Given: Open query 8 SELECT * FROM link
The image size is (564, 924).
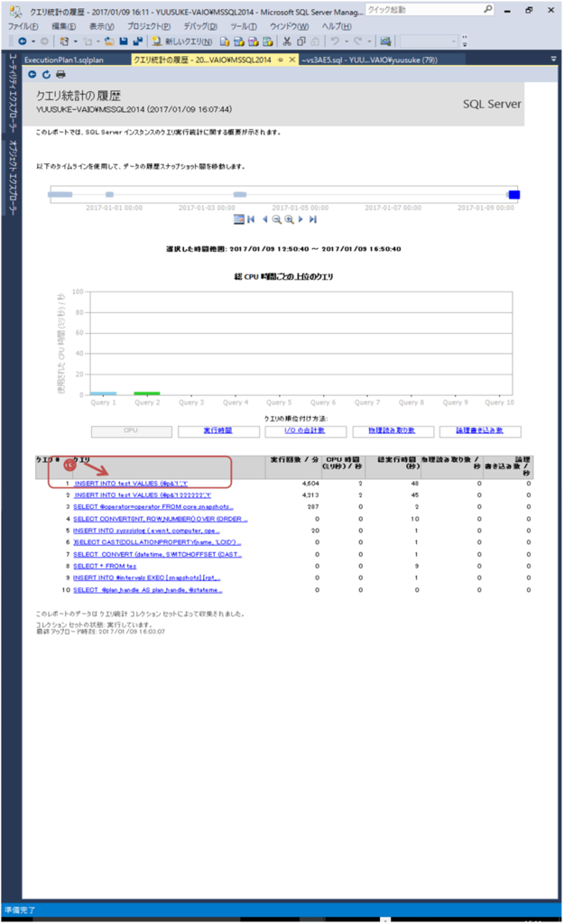Looking at the screenshot, I should coord(105,567).
